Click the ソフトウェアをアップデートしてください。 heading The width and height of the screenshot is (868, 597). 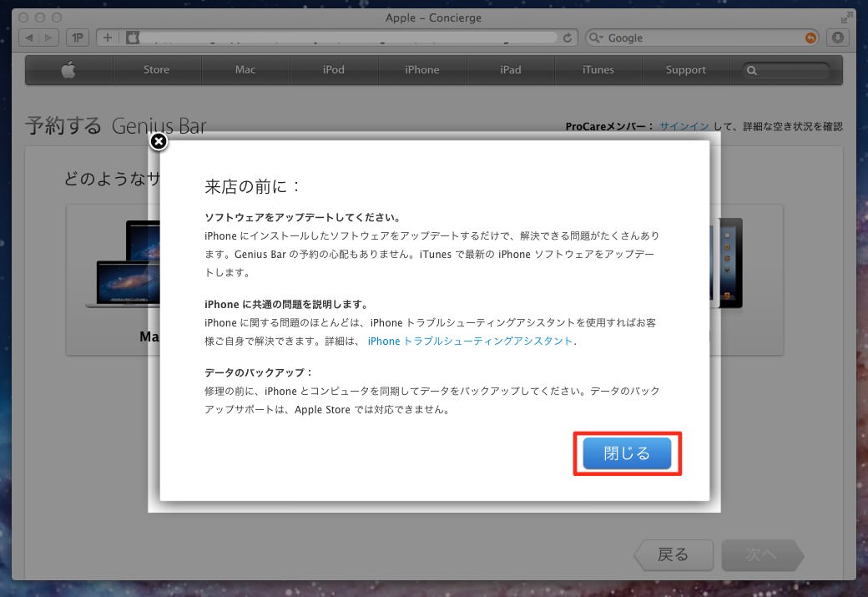(303, 218)
